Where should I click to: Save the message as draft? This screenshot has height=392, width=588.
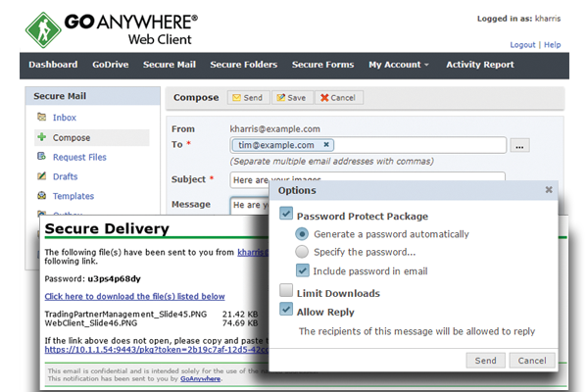click(x=292, y=98)
